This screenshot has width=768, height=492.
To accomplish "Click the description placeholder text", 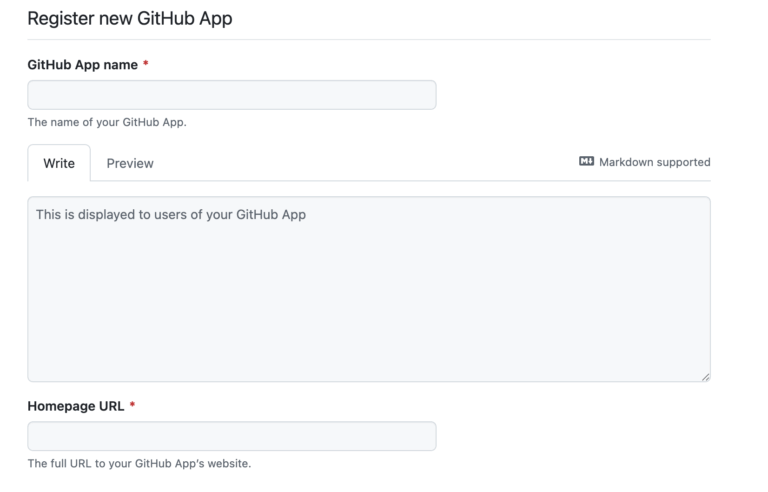I will point(170,214).
